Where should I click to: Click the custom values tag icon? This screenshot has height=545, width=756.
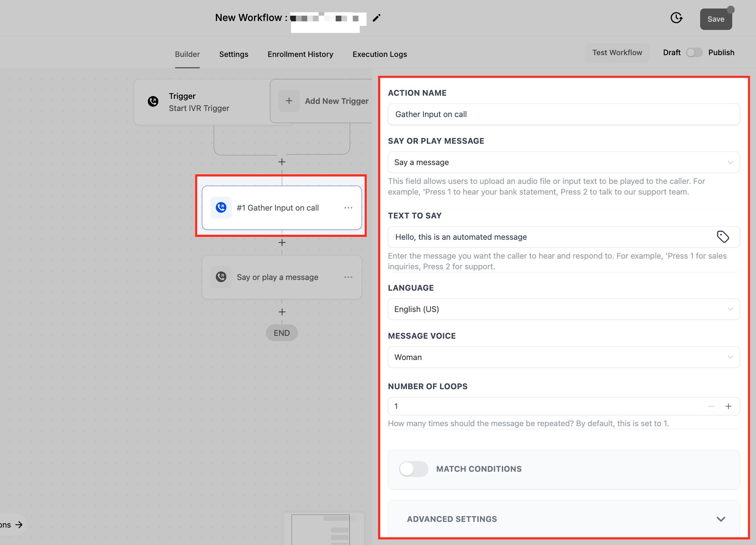pos(723,237)
